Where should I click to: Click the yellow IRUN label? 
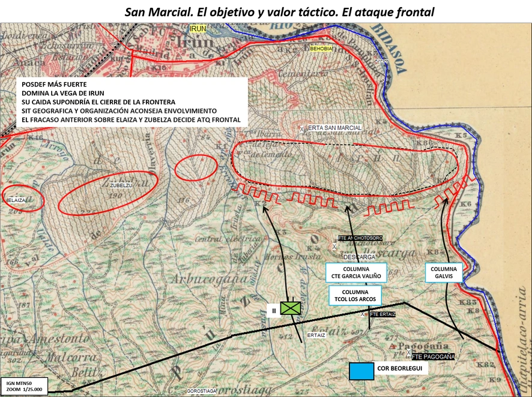(198, 29)
